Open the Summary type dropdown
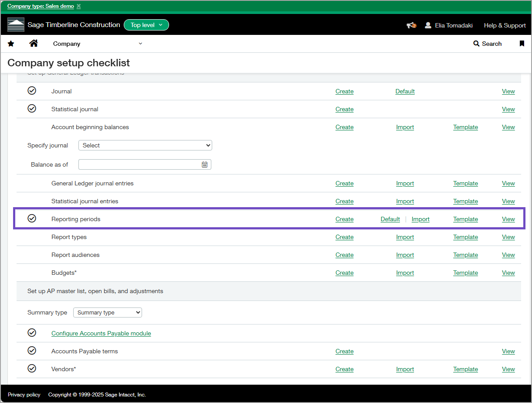This screenshot has height=403, width=532. (x=108, y=312)
